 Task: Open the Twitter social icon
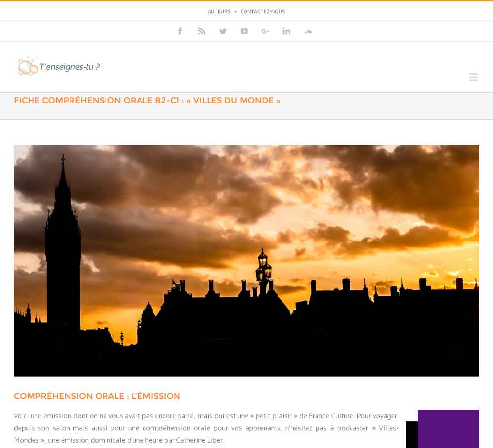[x=223, y=31]
